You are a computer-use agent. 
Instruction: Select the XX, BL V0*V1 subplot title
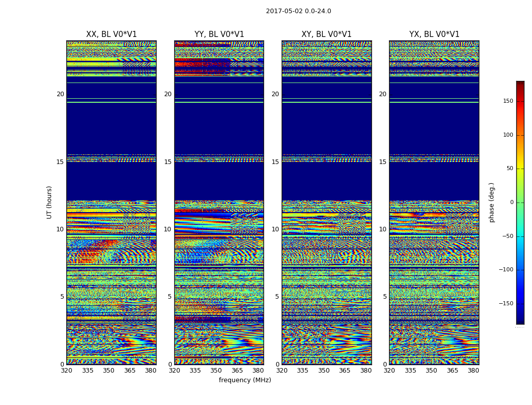(x=111, y=34)
